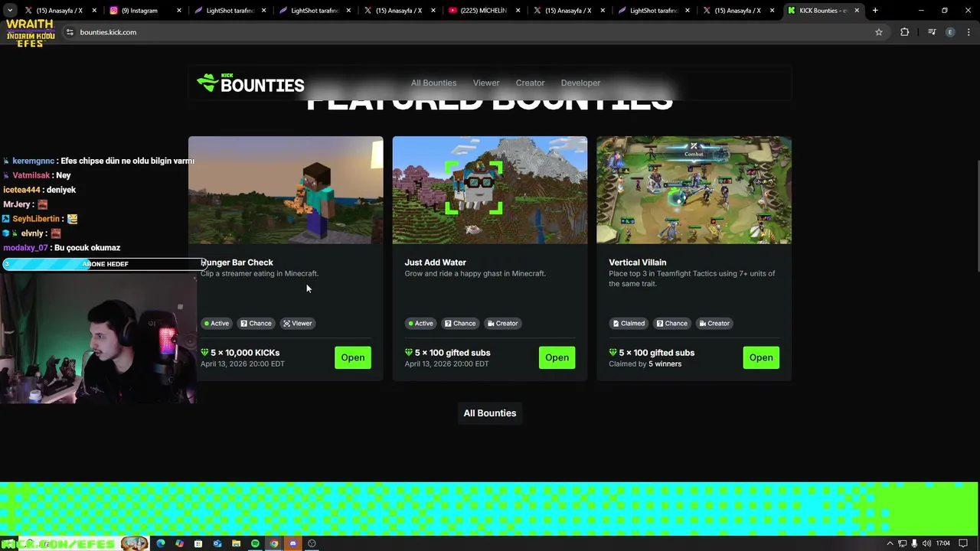Click the Just Add Water ghast thumbnail
980x551 pixels.
(x=490, y=190)
